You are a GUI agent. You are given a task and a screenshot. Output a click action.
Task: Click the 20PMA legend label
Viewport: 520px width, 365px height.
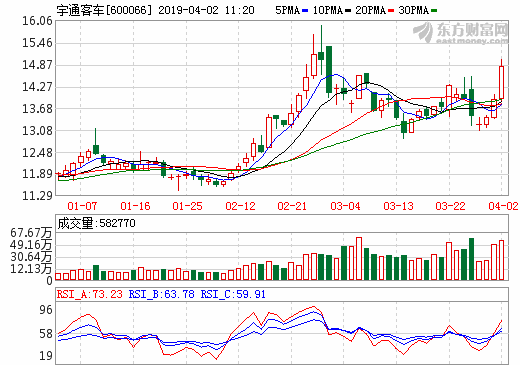370,10
